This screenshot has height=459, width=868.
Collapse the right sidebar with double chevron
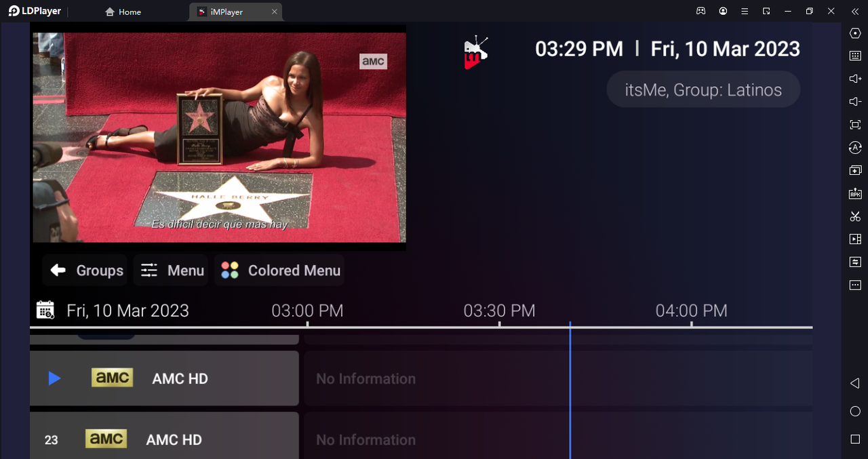click(x=855, y=11)
